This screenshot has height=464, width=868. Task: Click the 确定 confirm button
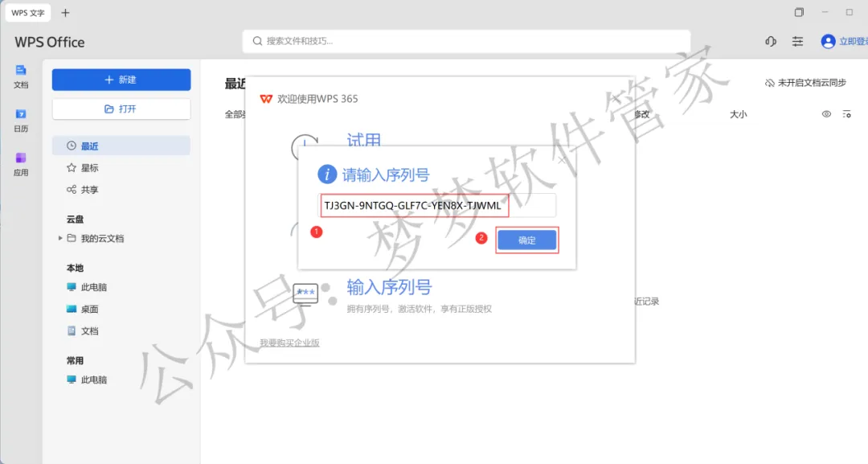(527, 240)
